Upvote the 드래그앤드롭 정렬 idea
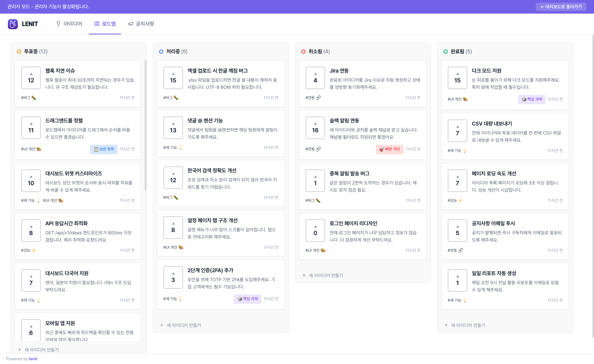594x364 pixels. (31, 128)
